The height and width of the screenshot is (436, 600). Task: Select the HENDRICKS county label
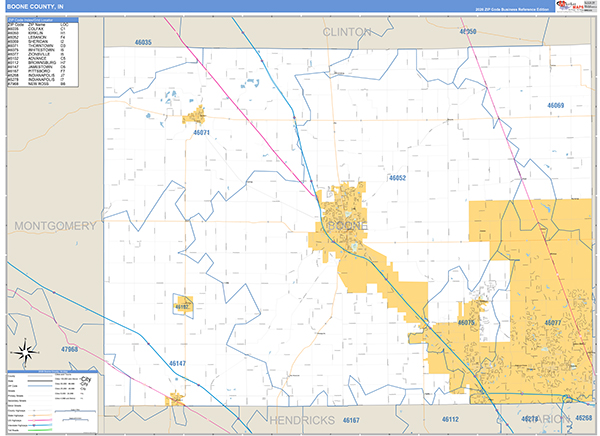click(302, 420)
